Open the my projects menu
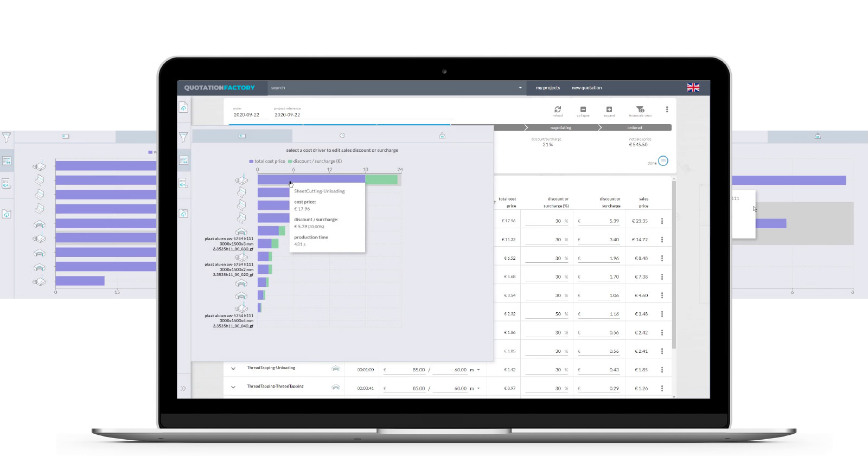This screenshot has width=868, height=476. (x=548, y=88)
